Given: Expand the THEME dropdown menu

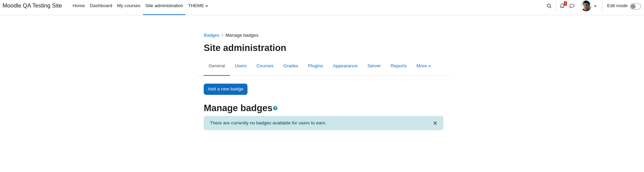Looking at the screenshot, I should (198, 6).
